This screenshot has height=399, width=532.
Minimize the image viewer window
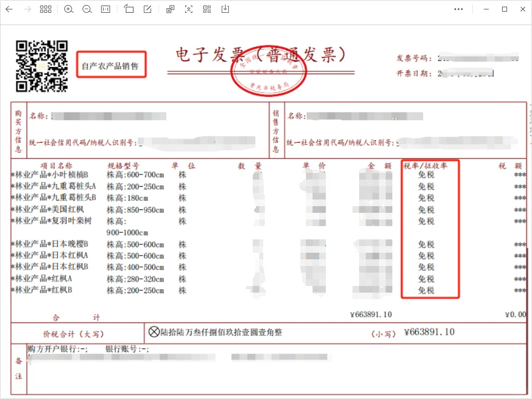(x=485, y=9)
